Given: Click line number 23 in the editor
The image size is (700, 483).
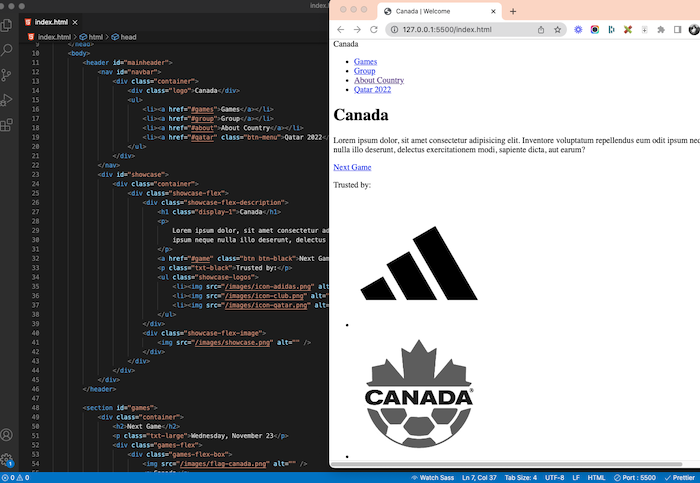Looking at the screenshot, I should 35,175.
